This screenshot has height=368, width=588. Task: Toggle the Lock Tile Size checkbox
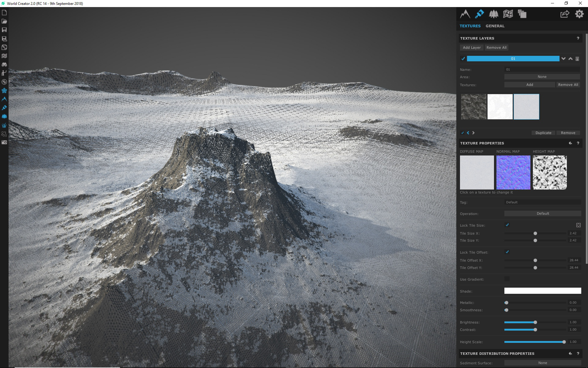tap(507, 225)
